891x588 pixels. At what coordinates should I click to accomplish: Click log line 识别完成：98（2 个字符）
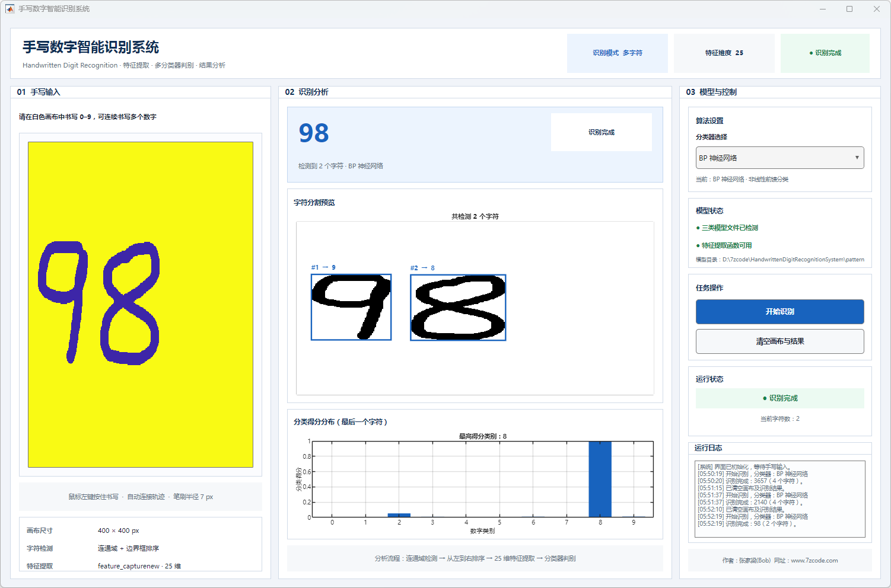pos(747,524)
